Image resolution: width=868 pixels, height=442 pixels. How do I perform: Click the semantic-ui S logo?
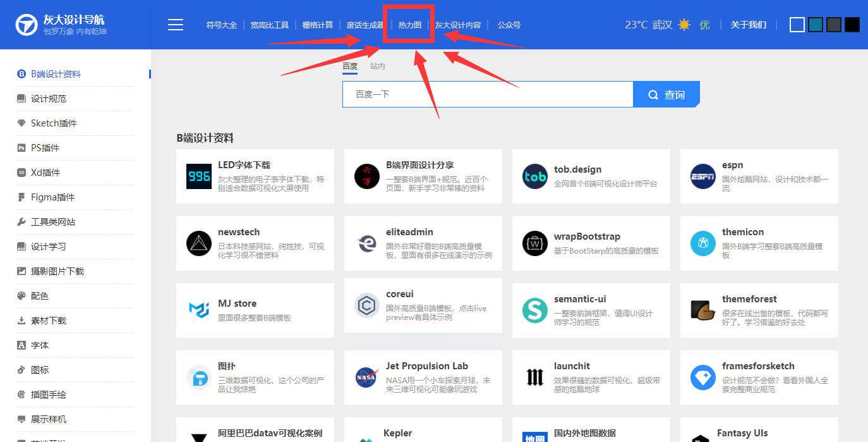pos(535,310)
